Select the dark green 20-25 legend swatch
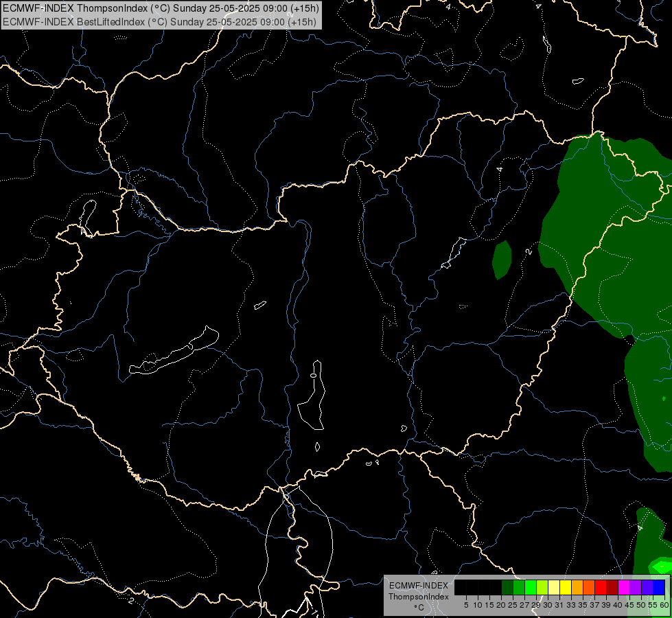Image resolution: width=672 pixels, height=618 pixels. (507, 587)
